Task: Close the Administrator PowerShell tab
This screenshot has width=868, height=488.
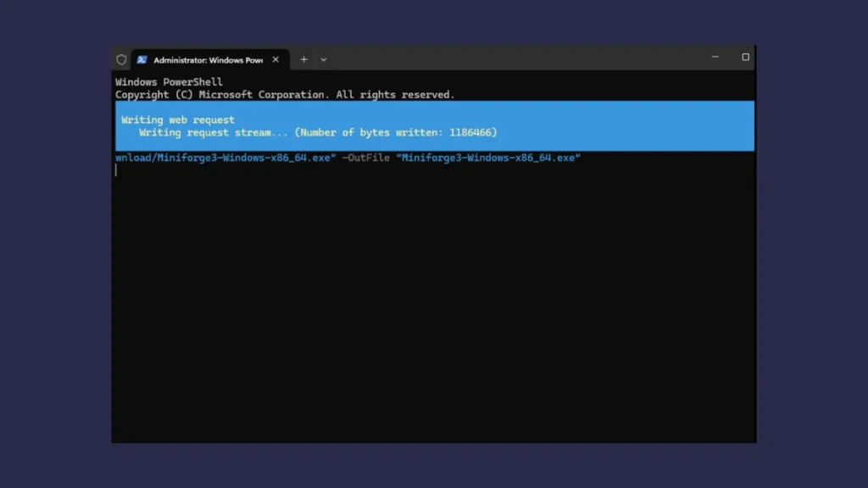Action: 275,59
